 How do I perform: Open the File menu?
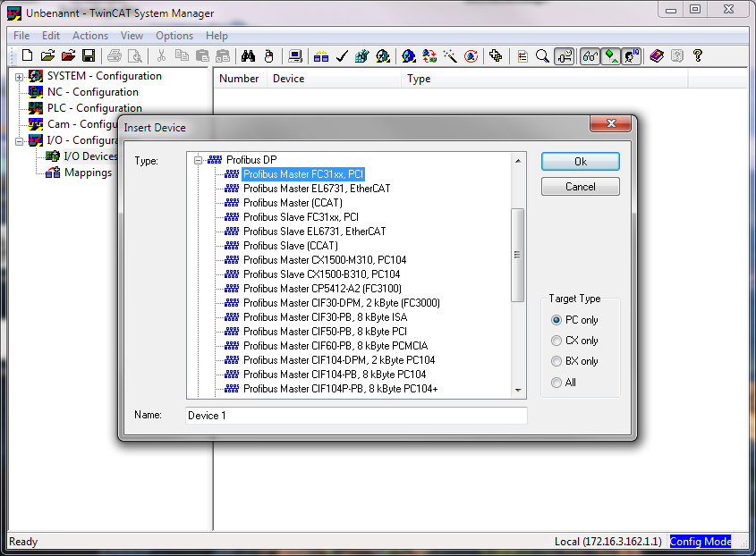21,36
